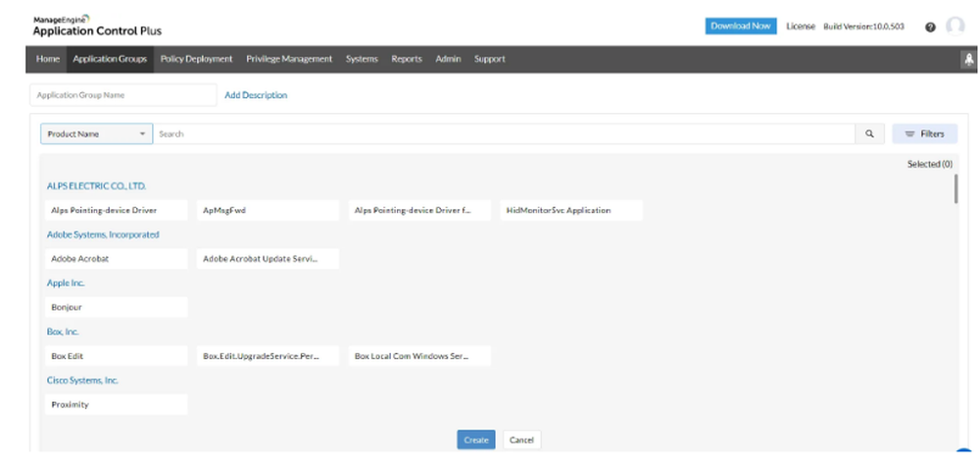Click the ManageEngine Application Control Plus logo
The width and height of the screenshot is (980, 466).
pos(97,26)
